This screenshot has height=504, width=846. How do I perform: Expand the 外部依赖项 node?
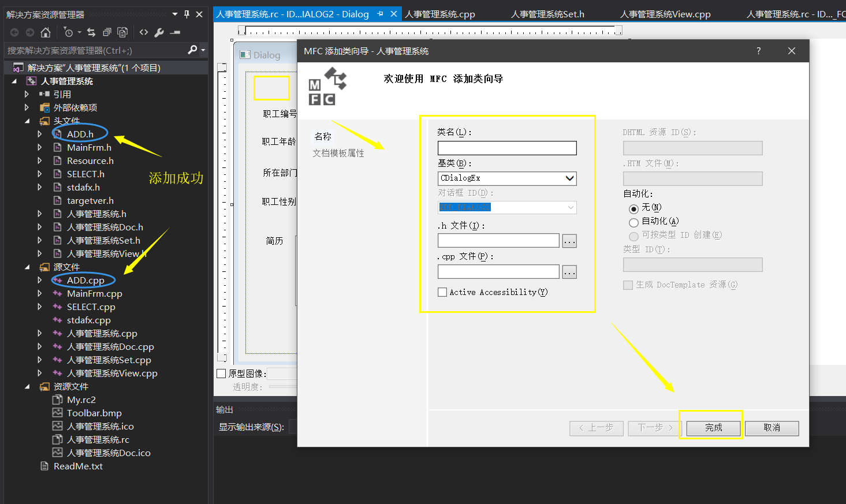coord(27,107)
